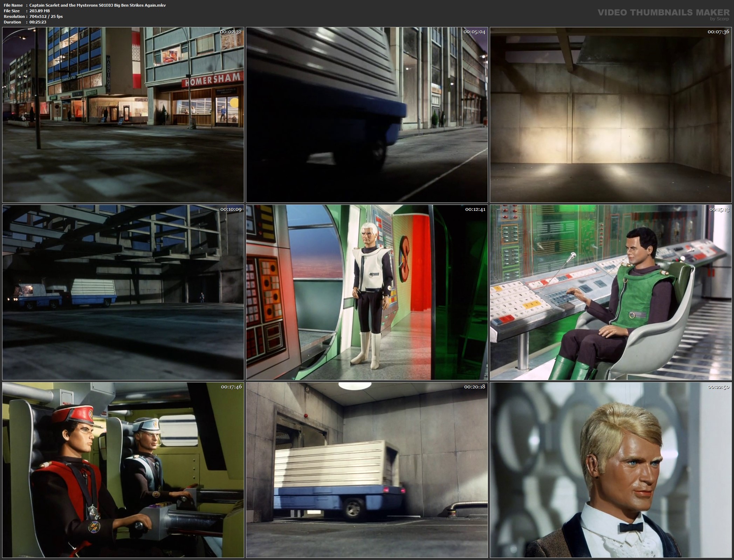Click the 00:17:46 cockpit pilots thumbnail

point(123,470)
